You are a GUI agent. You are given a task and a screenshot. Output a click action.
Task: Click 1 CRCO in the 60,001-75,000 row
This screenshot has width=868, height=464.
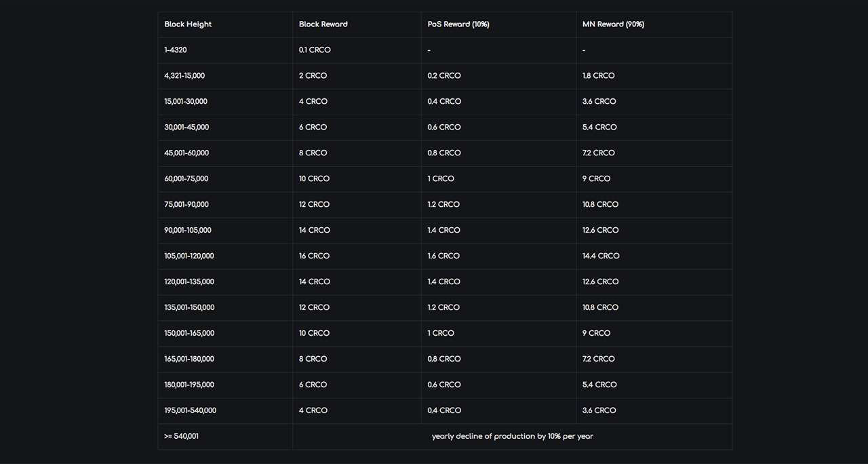tap(498, 179)
